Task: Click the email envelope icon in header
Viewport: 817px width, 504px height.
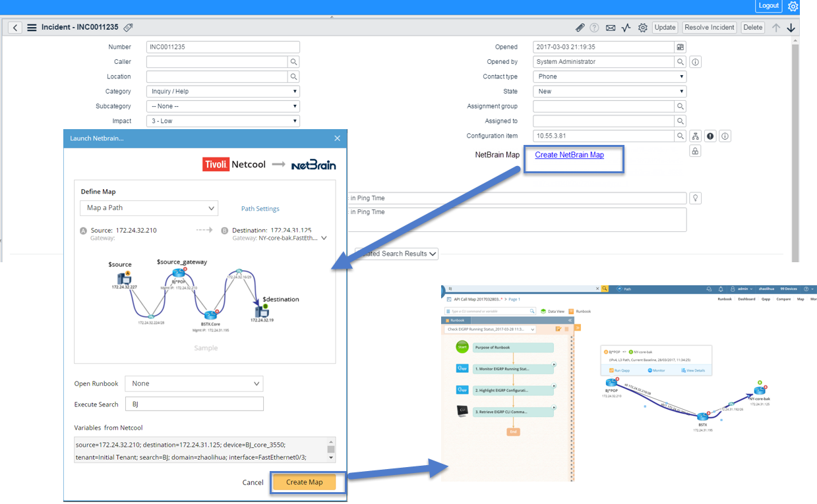Action: point(611,28)
